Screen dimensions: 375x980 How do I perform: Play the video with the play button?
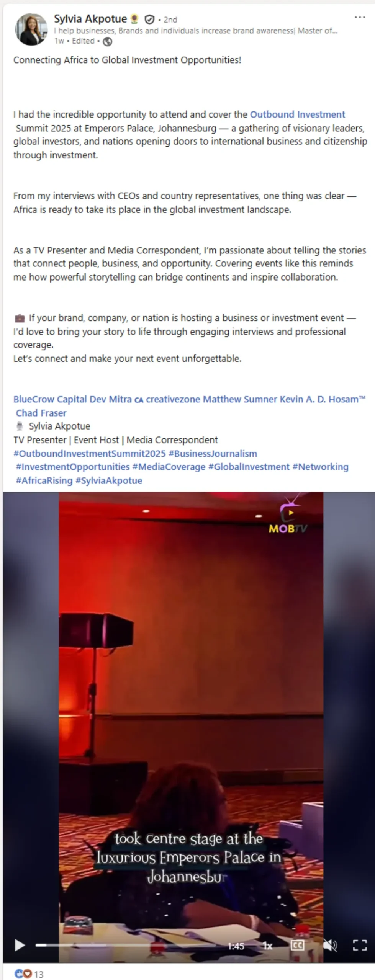click(x=20, y=945)
